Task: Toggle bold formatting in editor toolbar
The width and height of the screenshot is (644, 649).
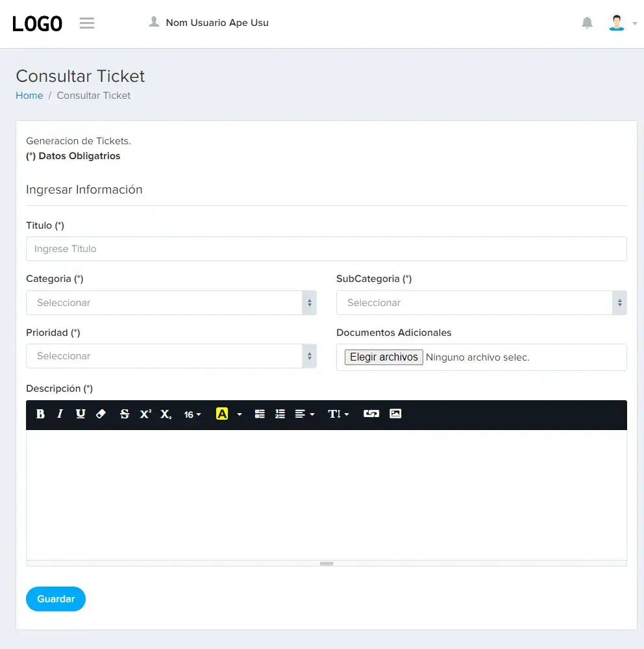Action: [40, 414]
